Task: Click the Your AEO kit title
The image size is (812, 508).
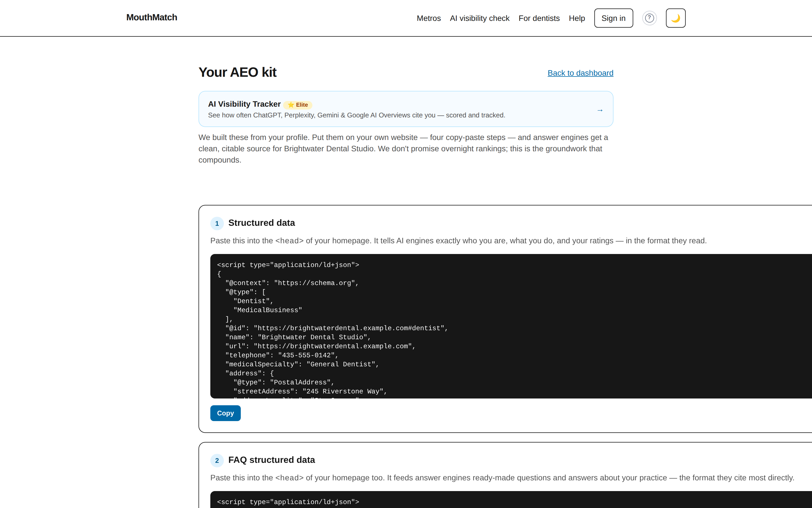Action: tap(237, 72)
